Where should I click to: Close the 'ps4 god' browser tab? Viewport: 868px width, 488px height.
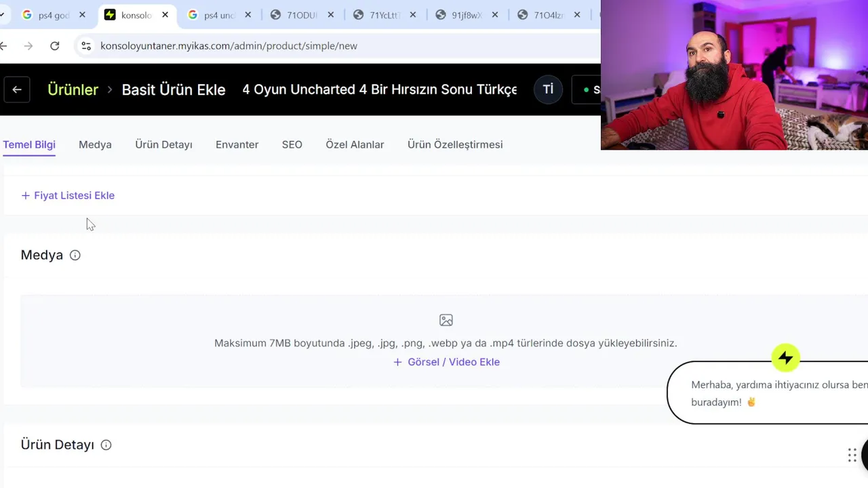(x=82, y=15)
